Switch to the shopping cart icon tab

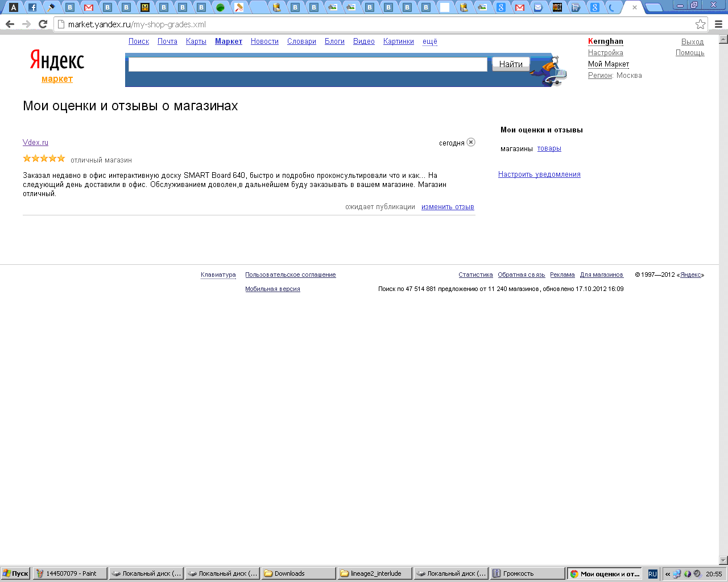tap(576, 7)
